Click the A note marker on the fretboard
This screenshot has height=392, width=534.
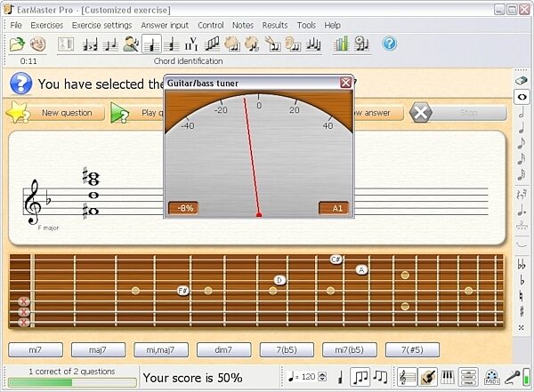click(361, 270)
